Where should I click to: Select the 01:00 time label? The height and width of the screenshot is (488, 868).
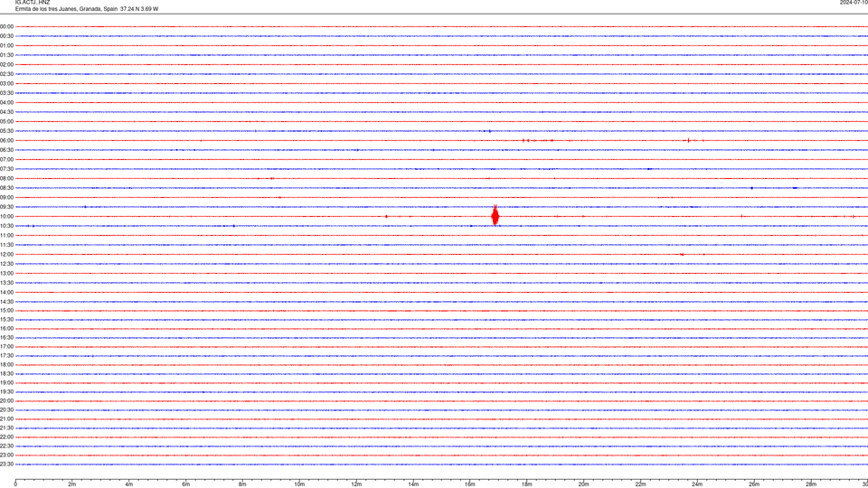click(x=6, y=45)
